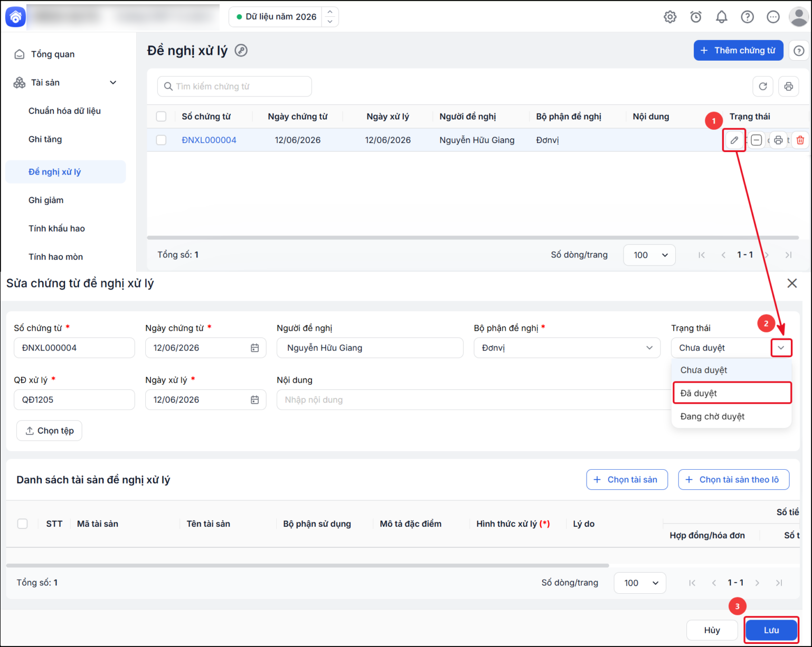Click the app home logo
Screen dimensions: 812x647
[x=15, y=17]
